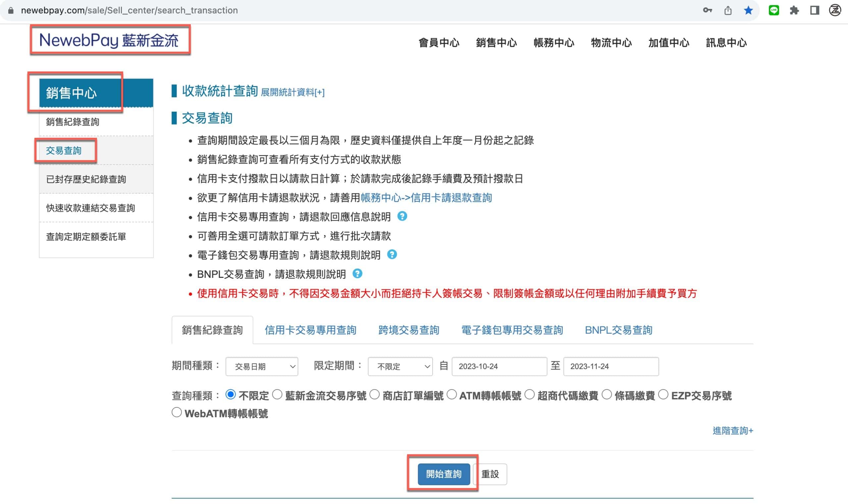Click the 交易查詢 section heading
Image resolution: width=848 pixels, height=504 pixels.
[207, 118]
